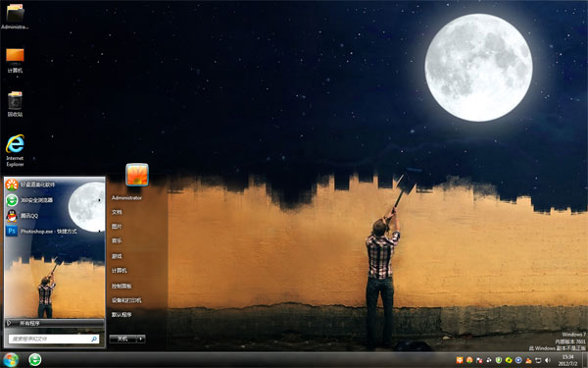Viewport: 588px width, 368px height.
Task: Click the Windows Start orb
Action: (11, 360)
